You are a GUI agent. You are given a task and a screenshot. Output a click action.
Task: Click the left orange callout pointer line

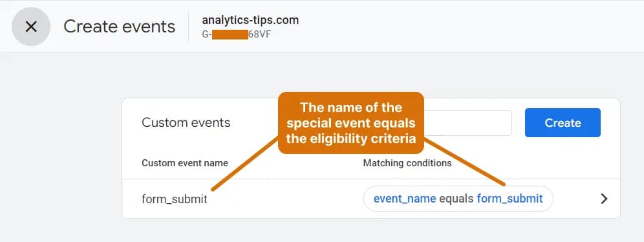click(245, 164)
